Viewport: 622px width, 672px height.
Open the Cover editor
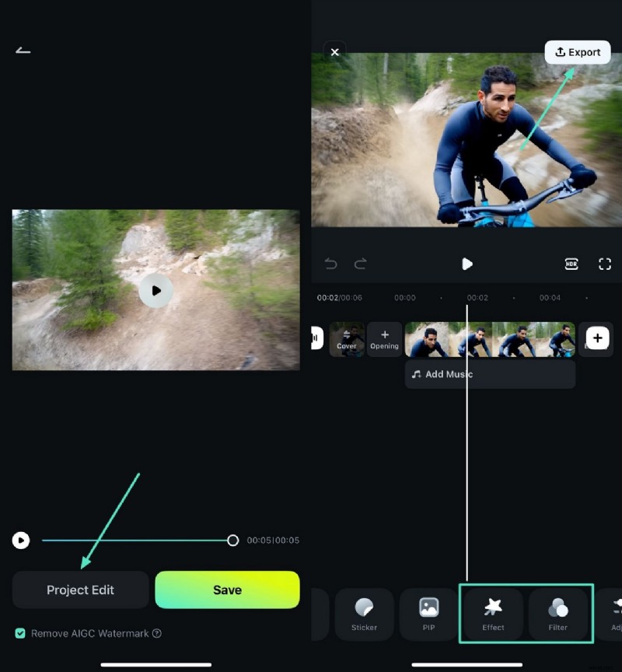(x=347, y=338)
